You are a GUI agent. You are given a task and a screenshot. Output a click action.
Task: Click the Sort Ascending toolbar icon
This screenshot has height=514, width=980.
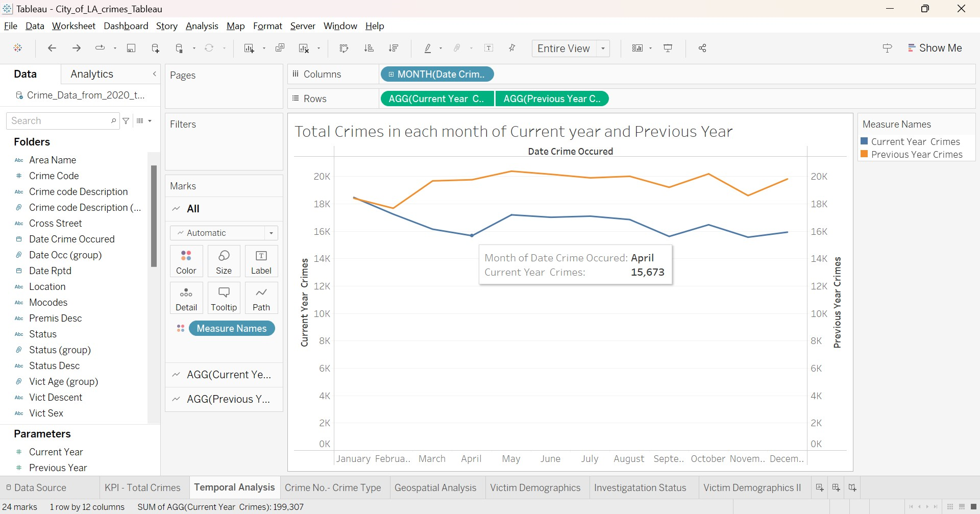(369, 48)
